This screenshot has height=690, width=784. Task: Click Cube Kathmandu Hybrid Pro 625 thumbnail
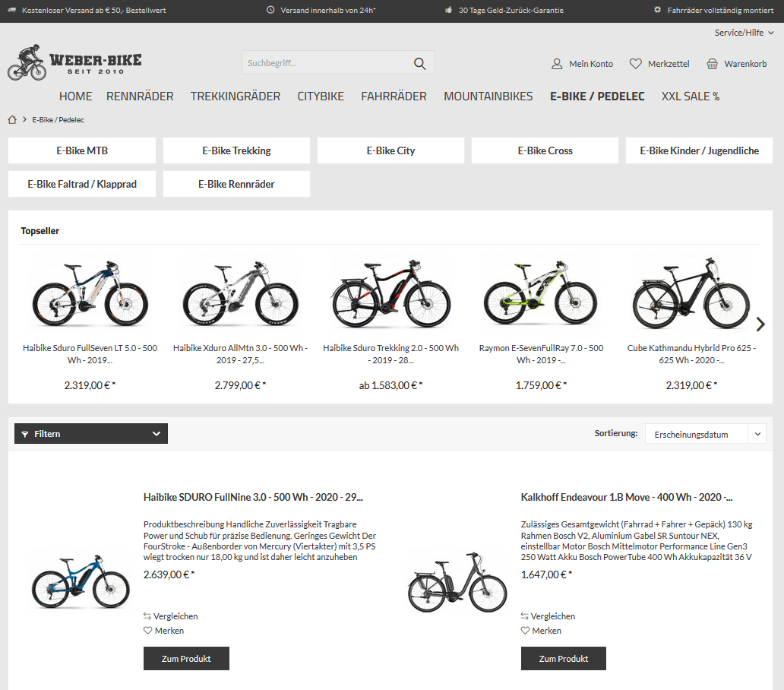point(691,294)
